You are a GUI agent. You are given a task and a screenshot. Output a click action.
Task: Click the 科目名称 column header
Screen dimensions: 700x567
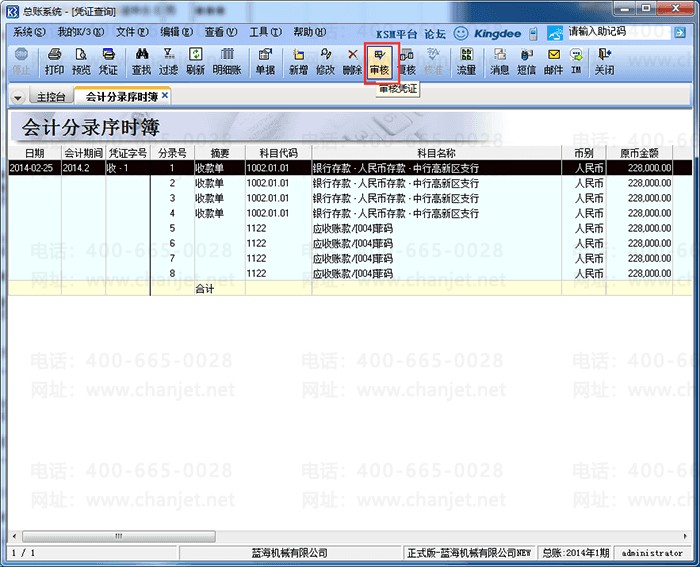point(435,153)
